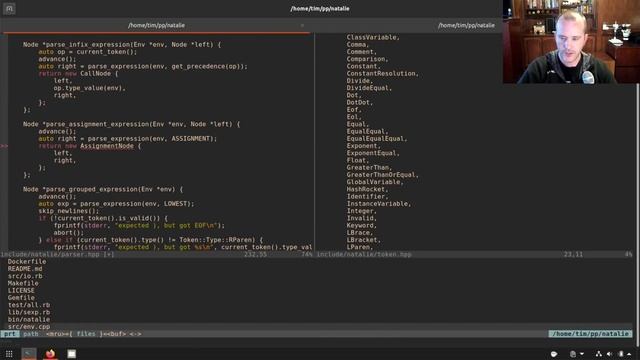Open the white file app icon in the taskbar
The height and width of the screenshot is (360, 640).
tap(71, 354)
